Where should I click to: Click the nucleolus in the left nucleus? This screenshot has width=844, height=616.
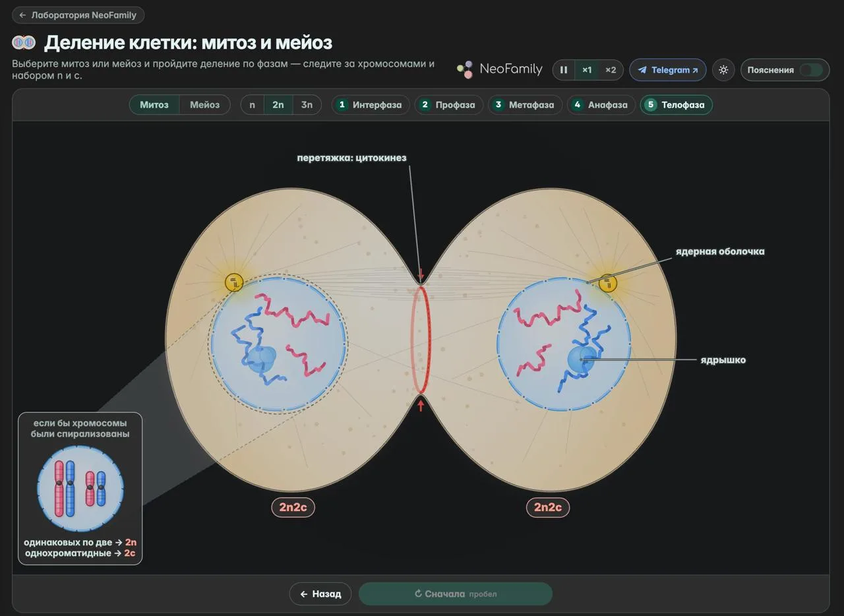262,358
